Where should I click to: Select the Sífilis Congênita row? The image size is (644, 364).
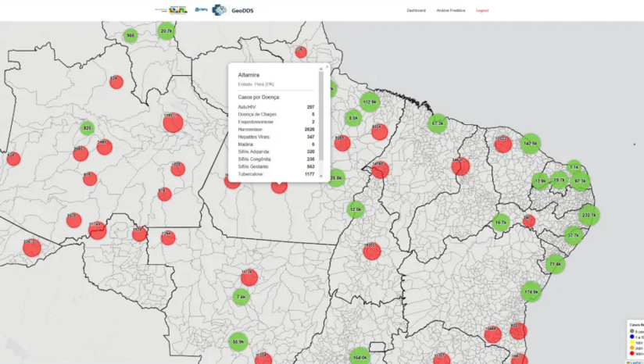coord(276,159)
